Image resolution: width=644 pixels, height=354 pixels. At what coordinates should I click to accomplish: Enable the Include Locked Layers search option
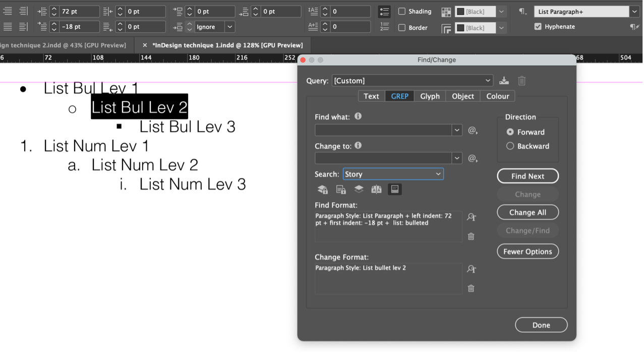[322, 189]
